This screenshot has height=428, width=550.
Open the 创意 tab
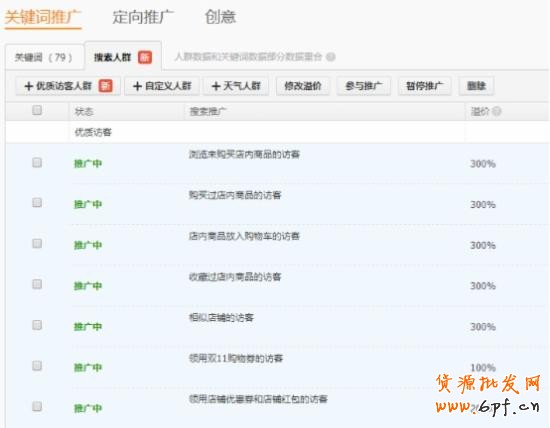pyautogui.click(x=220, y=17)
